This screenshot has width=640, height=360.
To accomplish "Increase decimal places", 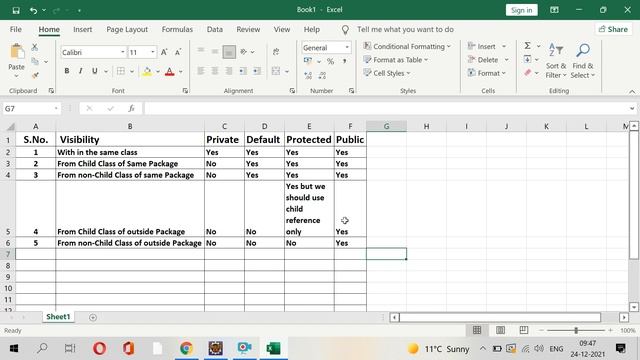I will (308, 75).
